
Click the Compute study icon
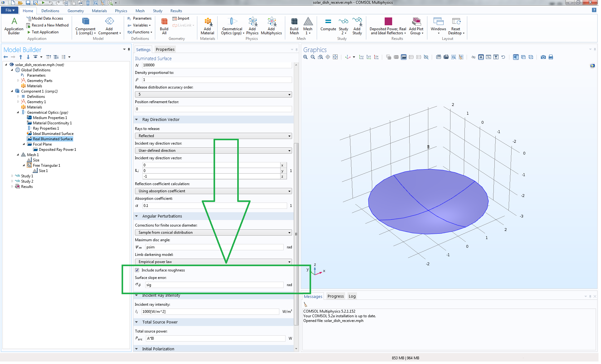pyautogui.click(x=328, y=22)
